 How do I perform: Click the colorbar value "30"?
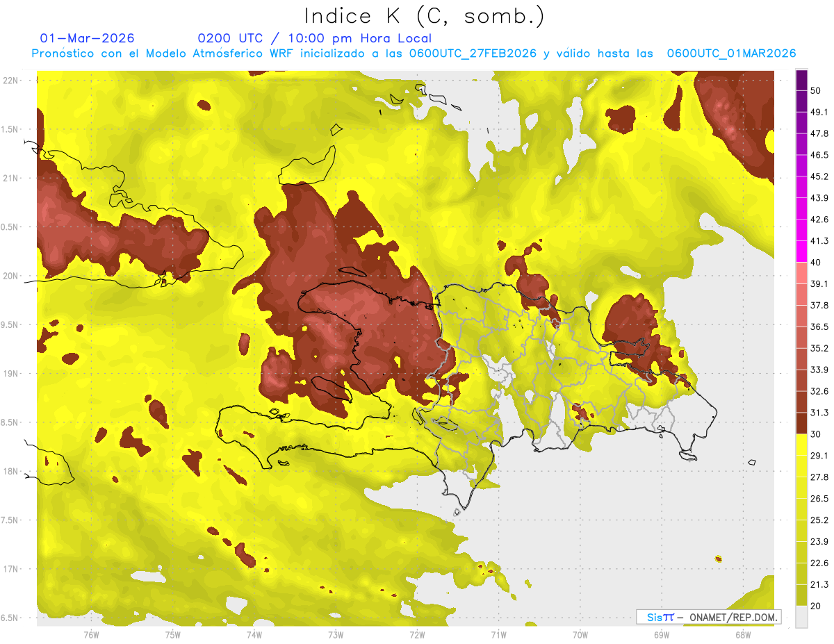[x=816, y=434]
